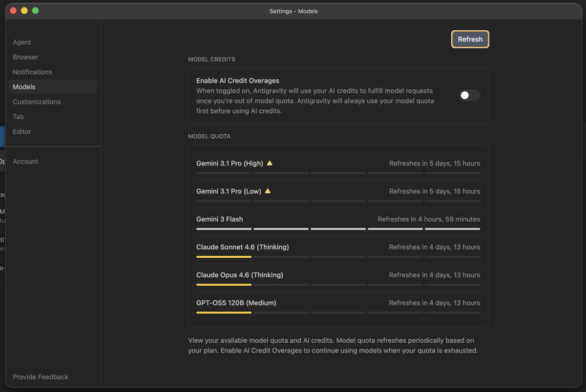The height and width of the screenshot is (392, 586).
Task: Click warning icon beside Gemini 3.1 Pro (High)
Action: [270, 163]
